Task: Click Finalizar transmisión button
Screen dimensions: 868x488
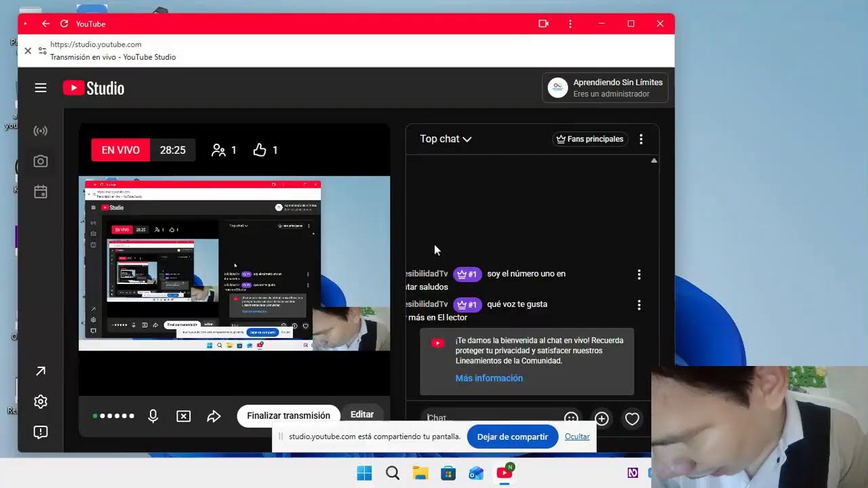Action: (x=288, y=415)
